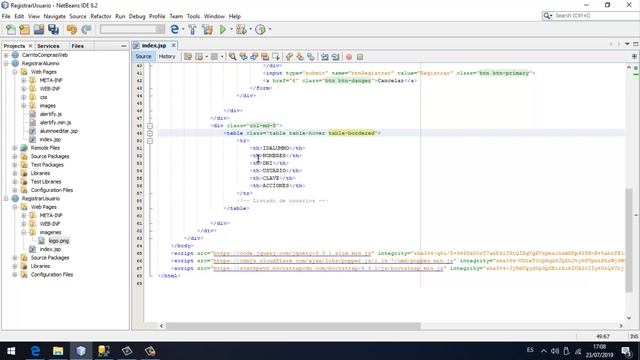640x360 pixels.
Task: Click the Save All toolbar icon
Action: pos(53,29)
